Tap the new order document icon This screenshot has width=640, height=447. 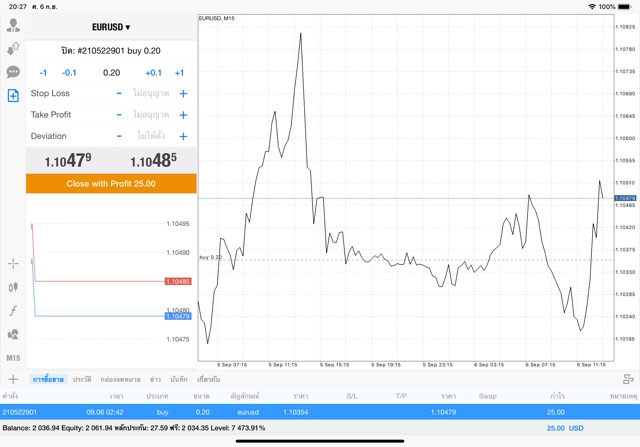(13, 96)
